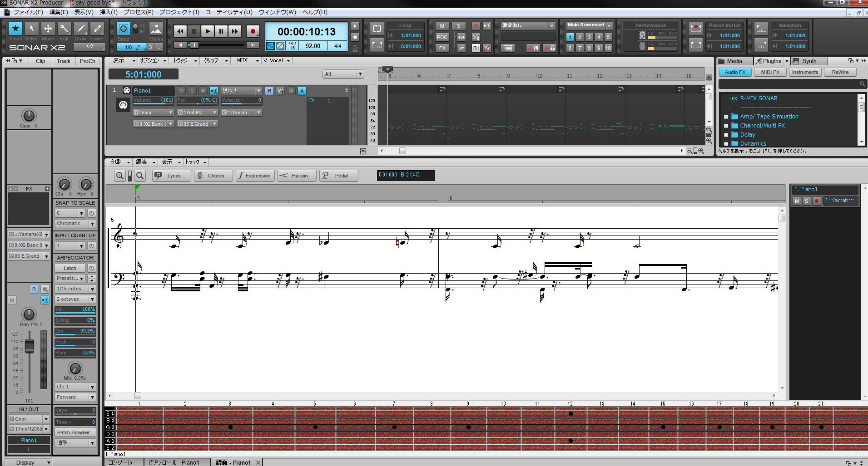Open the ファイル(F) menu
Image resolution: width=868 pixels, height=466 pixels.
pyautogui.click(x=28, y=12)
